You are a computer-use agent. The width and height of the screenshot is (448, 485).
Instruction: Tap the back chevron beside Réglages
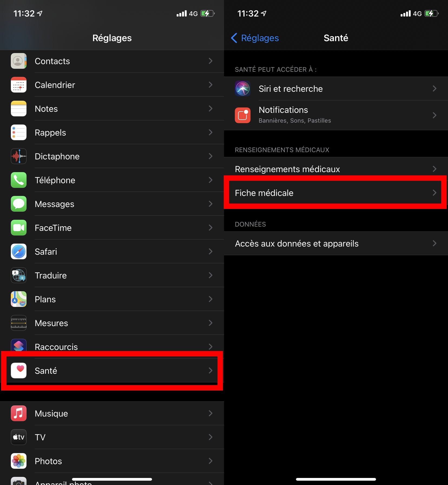[x=234, y=38]
